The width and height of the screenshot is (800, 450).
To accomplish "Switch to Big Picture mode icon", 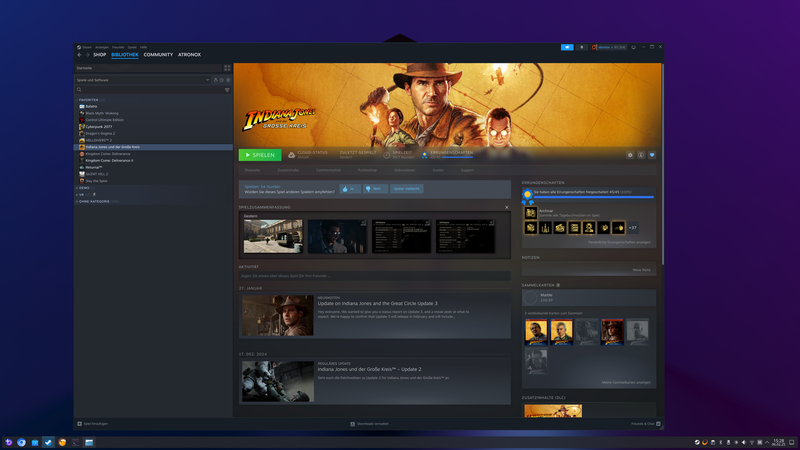I will (634, 47).
